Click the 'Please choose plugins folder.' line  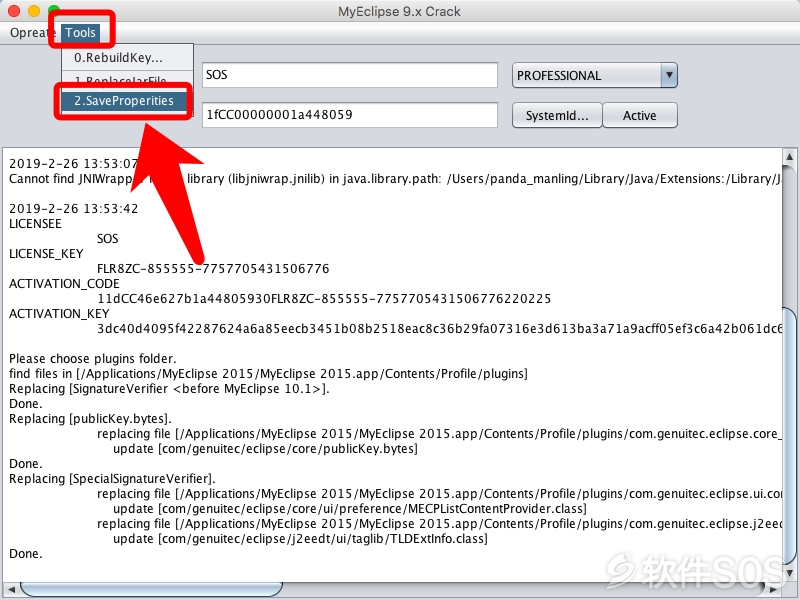(92, 359)
